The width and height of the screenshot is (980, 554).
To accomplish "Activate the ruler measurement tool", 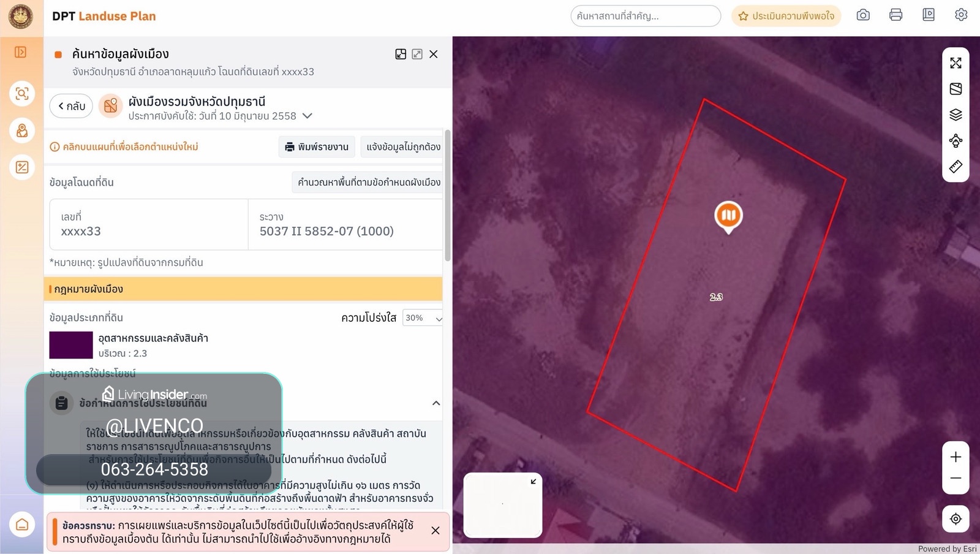I will coord(956,167).
